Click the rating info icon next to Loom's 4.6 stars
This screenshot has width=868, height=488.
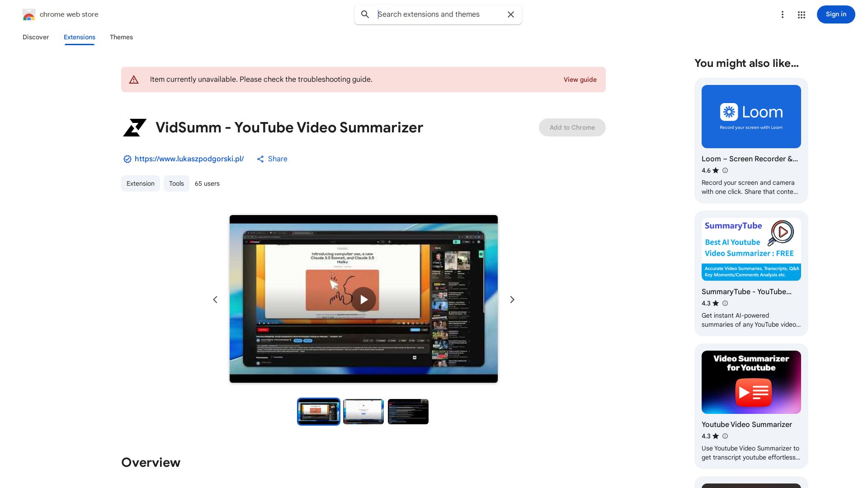tap(725, 170)
